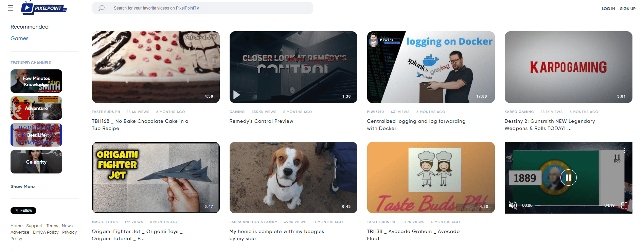Click play icon on Remedy's Control thumbnail
The width and height of the screenshot is (644, 250).
[237, 95]
